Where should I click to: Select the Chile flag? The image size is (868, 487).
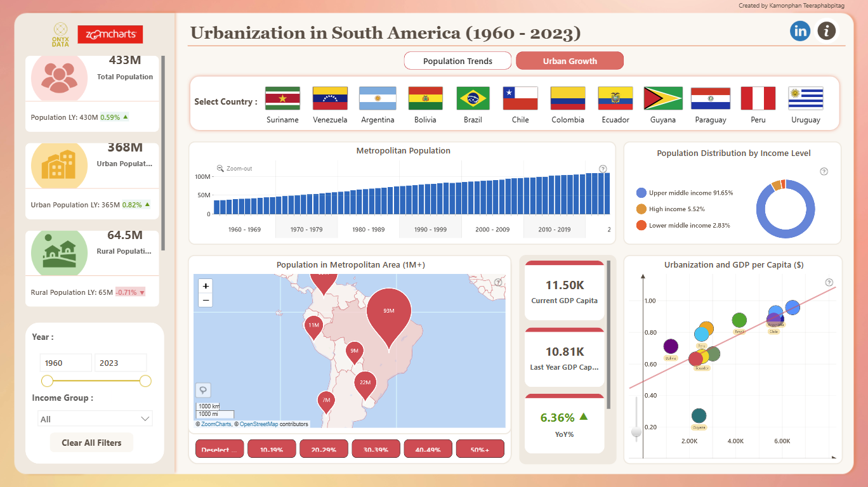520,98
